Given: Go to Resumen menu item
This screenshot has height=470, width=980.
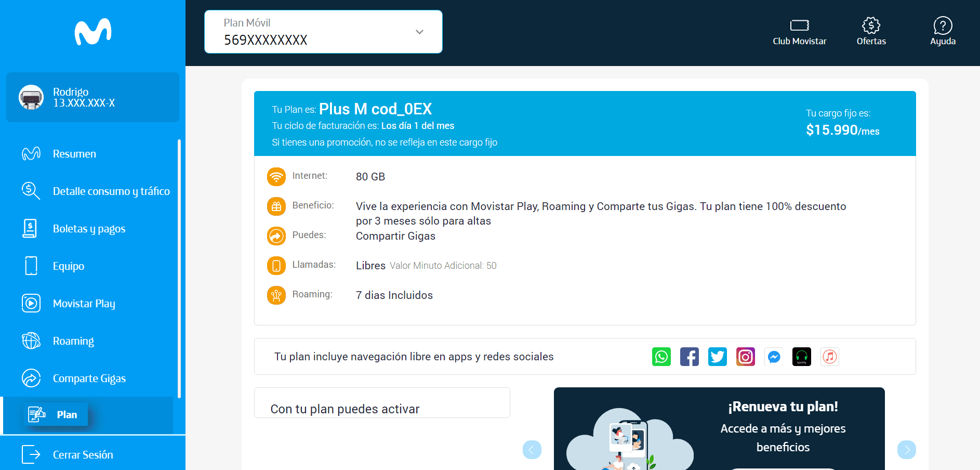Looking at the screenshot, I should (x=74, y=154).
